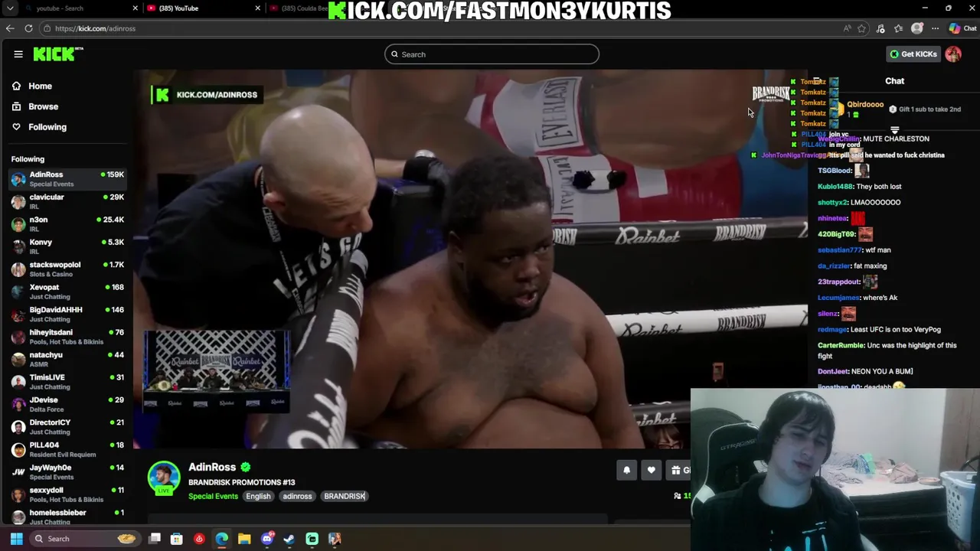Close the youtube - Search tab
The image size is (980, 551).
pyautogui.click(x=136, y=8)
